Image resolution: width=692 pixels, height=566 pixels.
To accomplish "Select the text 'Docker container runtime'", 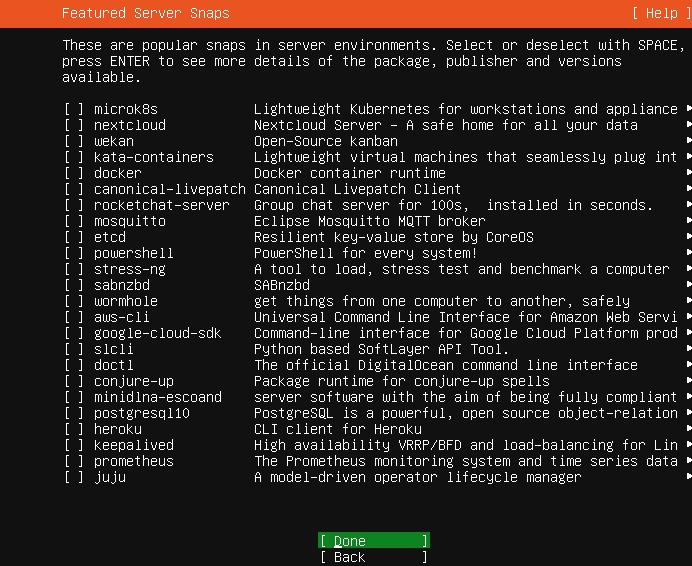I will pos(350,173).
